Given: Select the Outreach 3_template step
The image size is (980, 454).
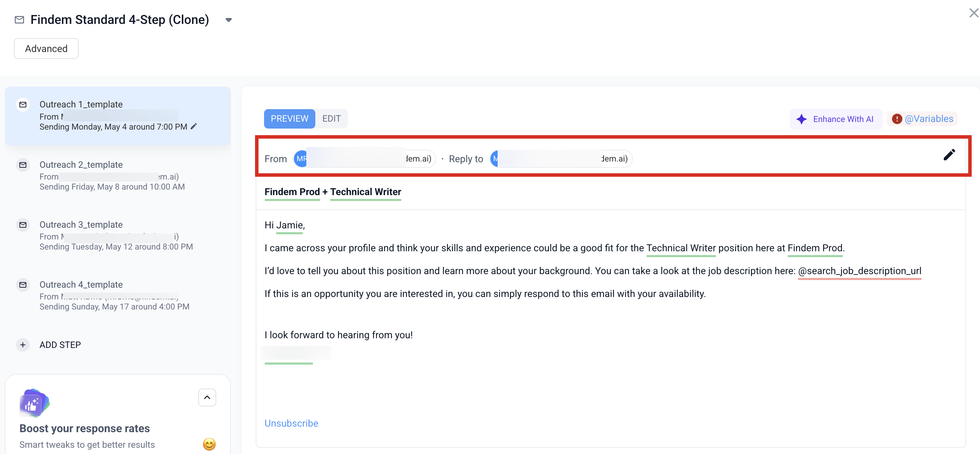Looking at the screenshot, I should tap(118, 236).
